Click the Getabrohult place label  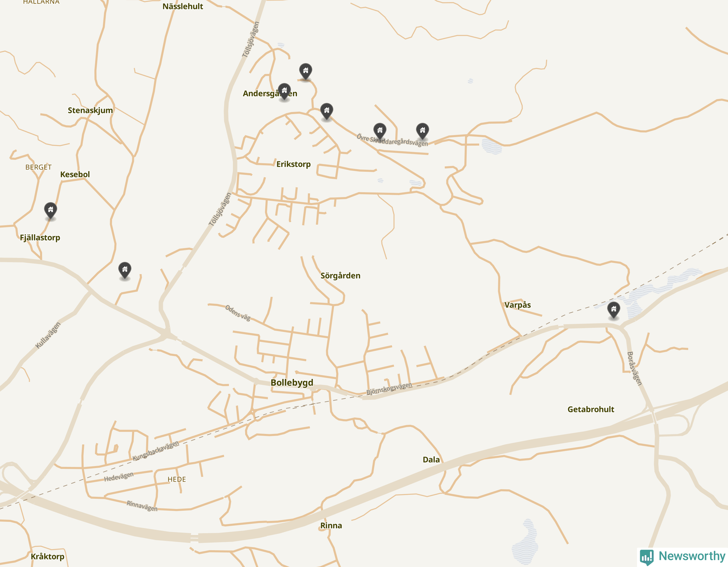pyautogui.click(x=591, y=409)
